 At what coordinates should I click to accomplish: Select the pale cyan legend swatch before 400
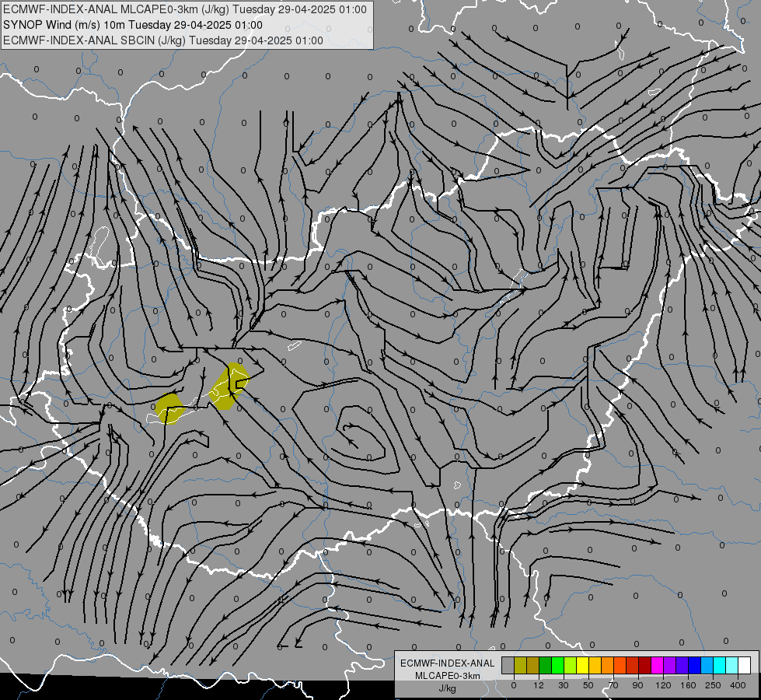coord(731,665)
